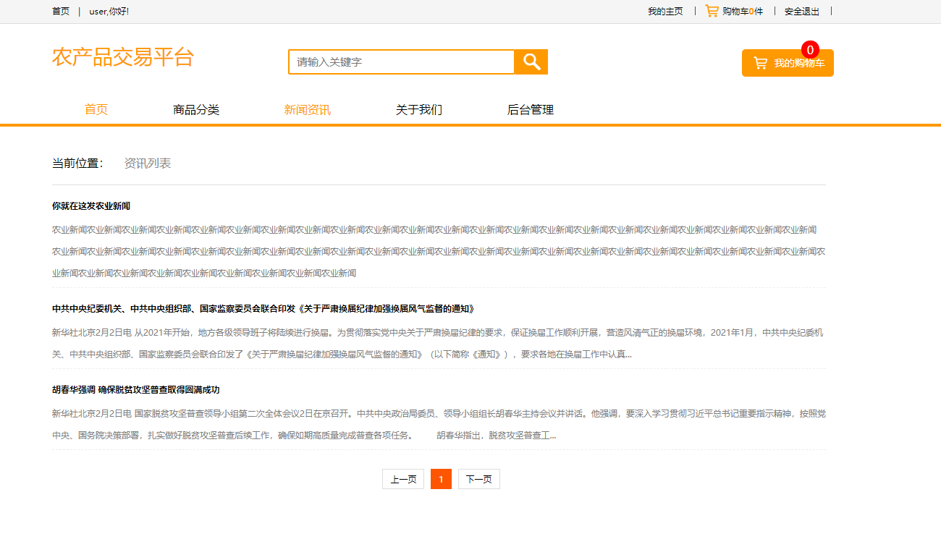
Task: Open the 胡春华强调 news article
Action: tap(135, 389)
